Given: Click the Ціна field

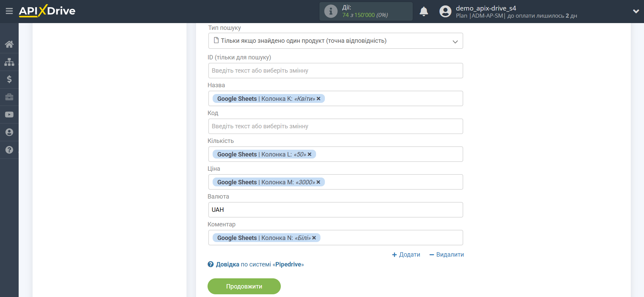Looking at the screenshot, I should coord(335,182).
